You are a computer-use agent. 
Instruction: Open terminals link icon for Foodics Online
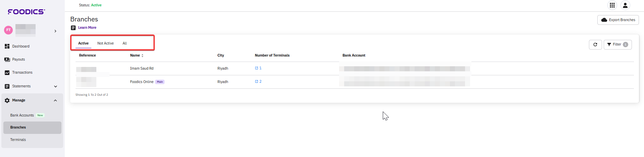(257, 82)
